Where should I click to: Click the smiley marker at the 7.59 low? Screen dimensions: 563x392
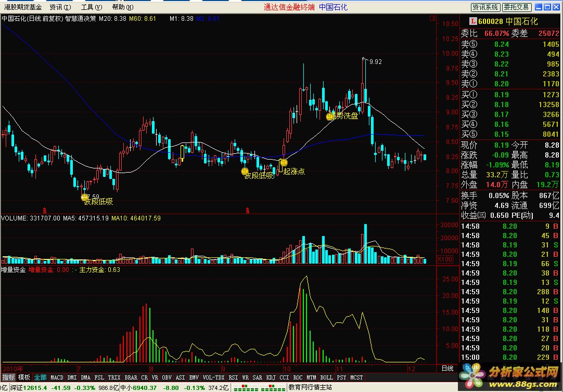tap(85, 197)
